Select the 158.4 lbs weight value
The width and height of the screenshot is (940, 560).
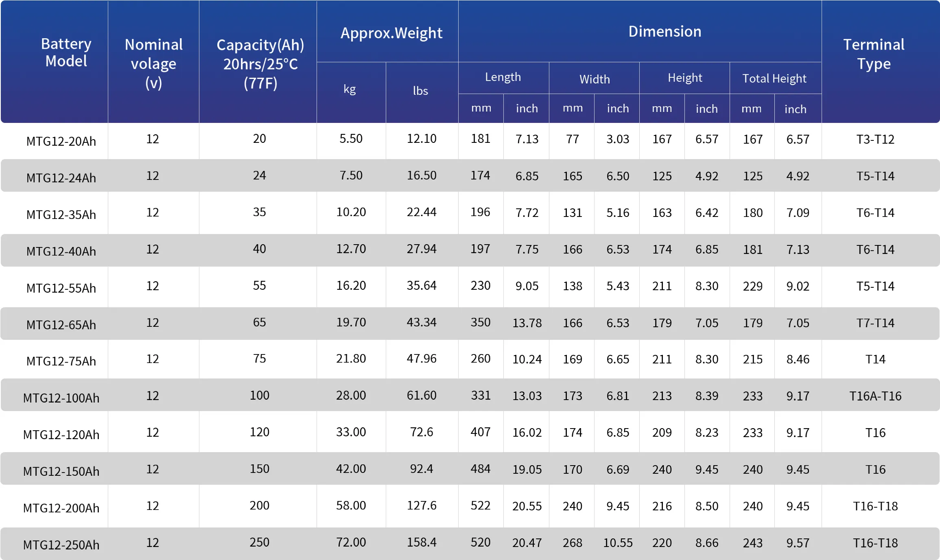click(x=422, y=542)
